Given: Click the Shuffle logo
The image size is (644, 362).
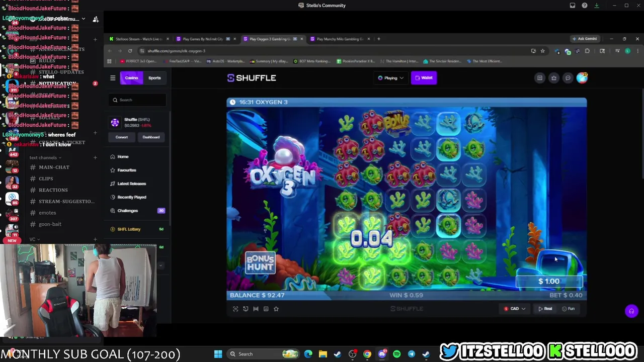Looking at the screenshot, I should tap(252, 78).
